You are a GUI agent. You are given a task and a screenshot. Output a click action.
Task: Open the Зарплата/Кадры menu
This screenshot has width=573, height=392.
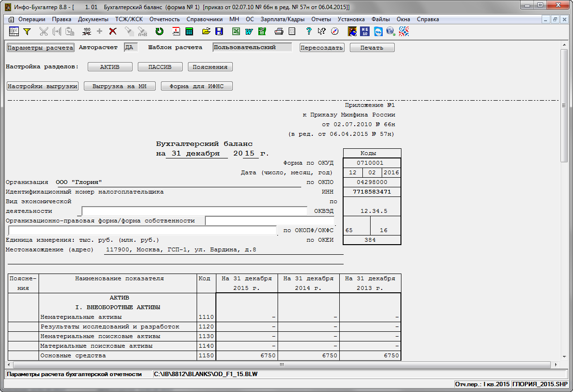pyautogui.click(x=282, y=19)
